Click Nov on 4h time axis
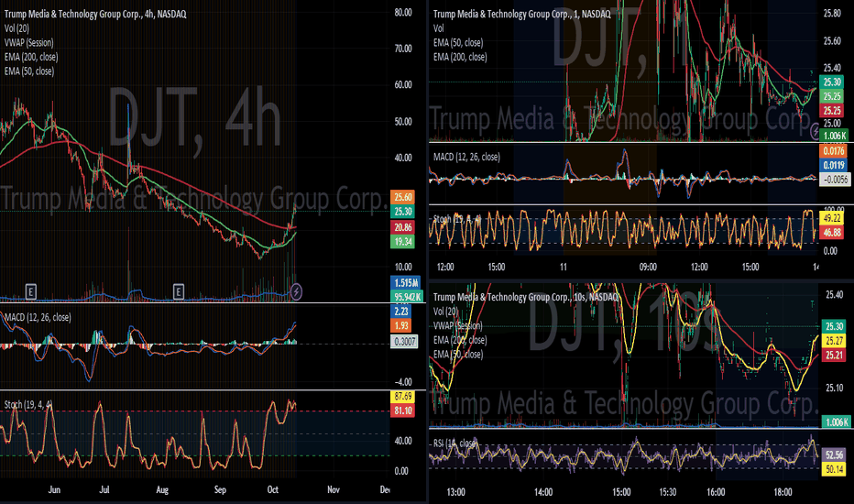854x504 pixels. point(334,490)
